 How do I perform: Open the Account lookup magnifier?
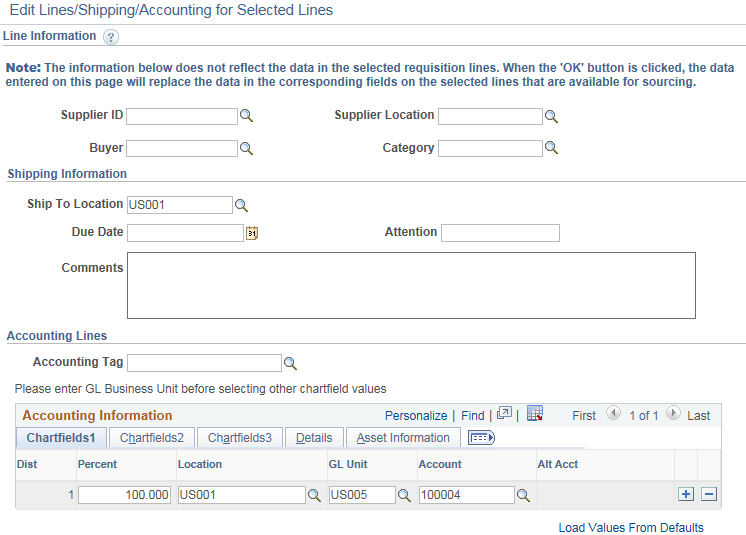point(523,496)
